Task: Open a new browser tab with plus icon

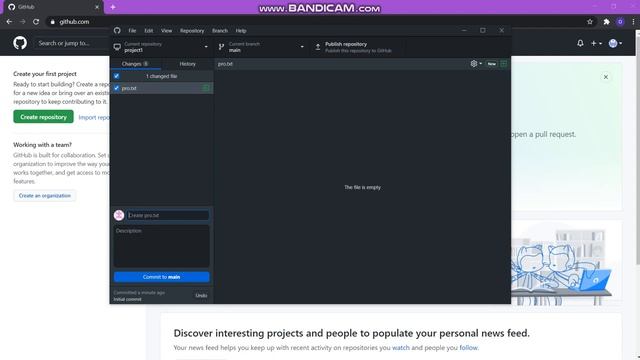Action: 113,7
